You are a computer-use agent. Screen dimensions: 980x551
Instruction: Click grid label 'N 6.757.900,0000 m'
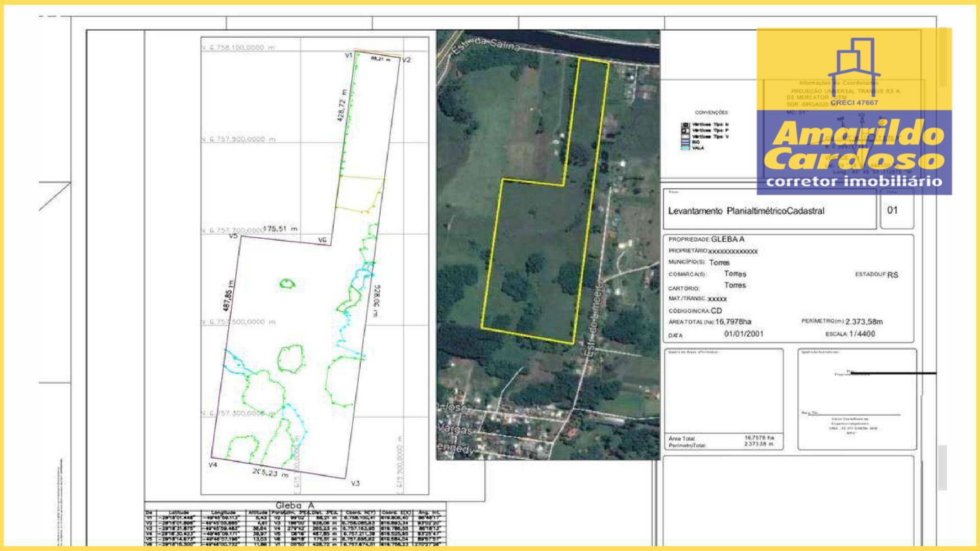[239, 139]
